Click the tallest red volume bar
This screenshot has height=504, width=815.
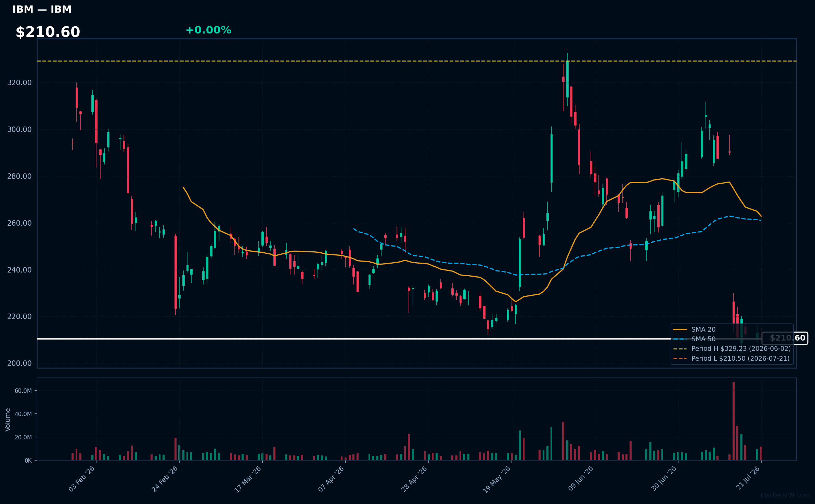point(734,421)
